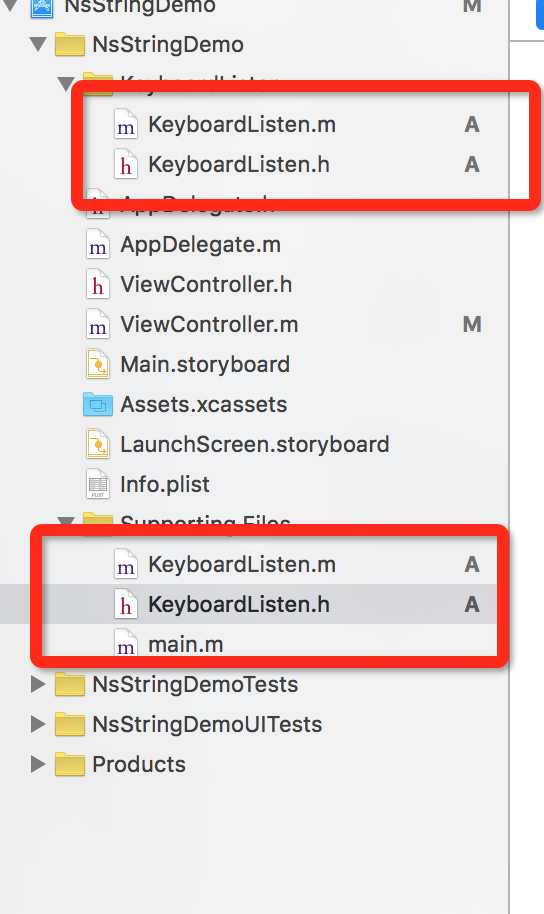Image resolution: width=544 pixels, height=914 pixels.
Task: Select main.m under Supporting Files
Action: (185, 645)
